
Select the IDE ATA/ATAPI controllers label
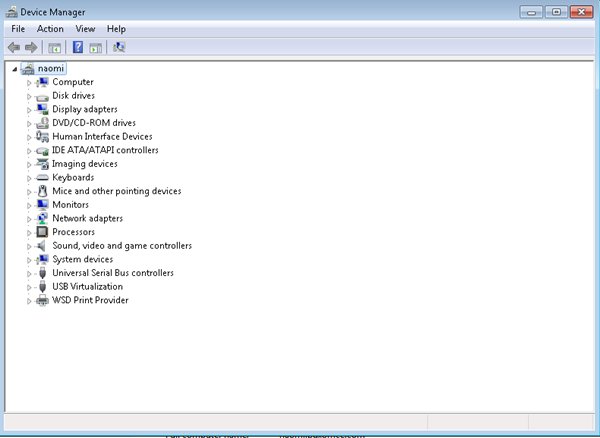coord(105,150)
